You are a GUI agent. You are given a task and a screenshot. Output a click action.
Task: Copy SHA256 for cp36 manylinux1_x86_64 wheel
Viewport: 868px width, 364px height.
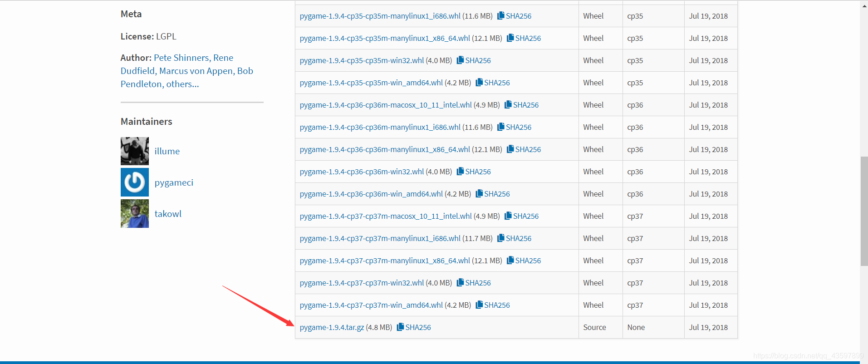524,149
